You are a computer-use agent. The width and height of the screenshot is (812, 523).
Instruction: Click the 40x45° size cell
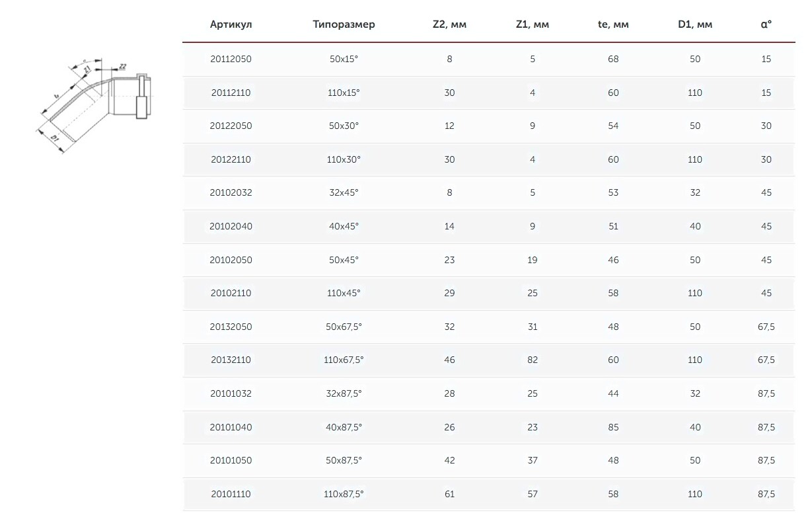(344, 226)
